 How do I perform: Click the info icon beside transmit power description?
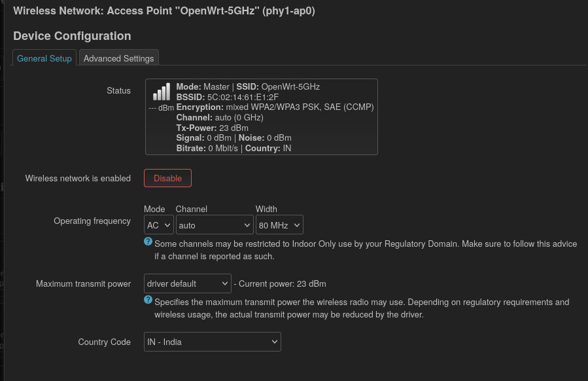click(x=148, y=300)
